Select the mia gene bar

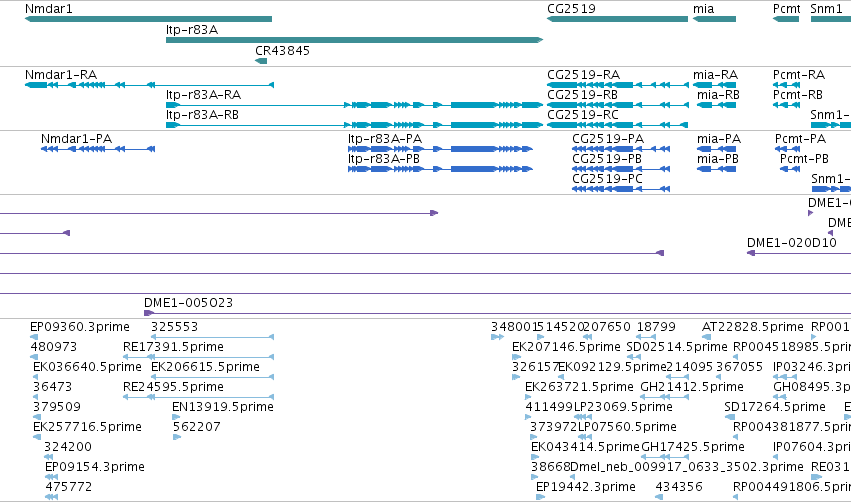click(714, 19)
